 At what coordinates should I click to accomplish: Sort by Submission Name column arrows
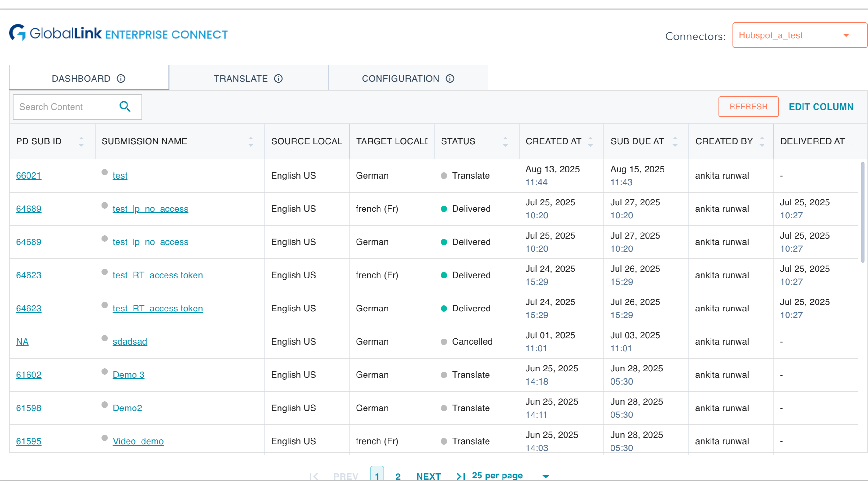[251, 141]
